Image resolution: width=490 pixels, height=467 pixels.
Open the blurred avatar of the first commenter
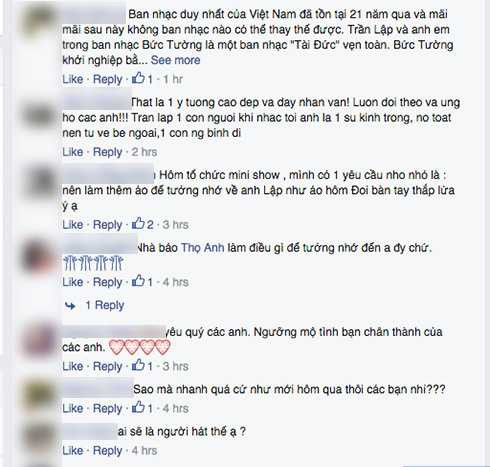point(38,18)
